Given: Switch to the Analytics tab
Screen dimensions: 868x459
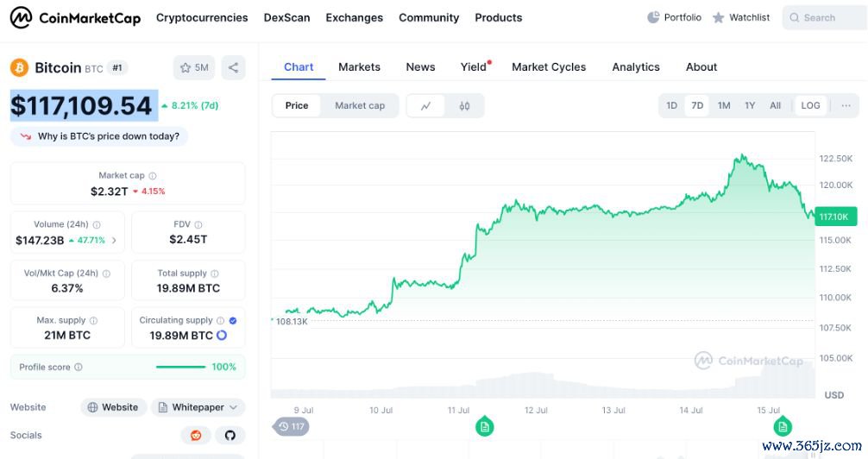Looking at the screenshot, I should [x=636, y=67].
